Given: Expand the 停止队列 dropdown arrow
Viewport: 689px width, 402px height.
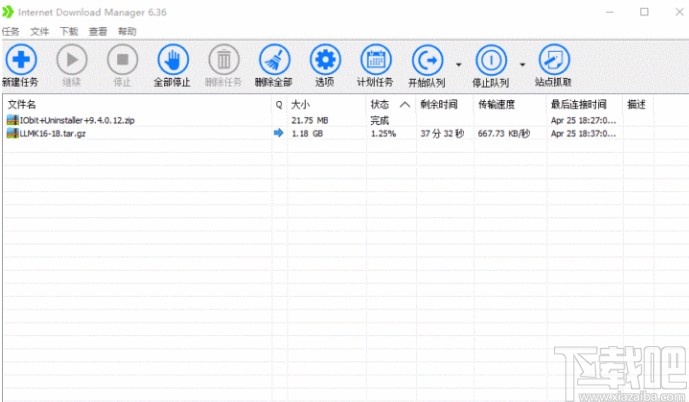Looking at the screenshot, I should (522, 65).
